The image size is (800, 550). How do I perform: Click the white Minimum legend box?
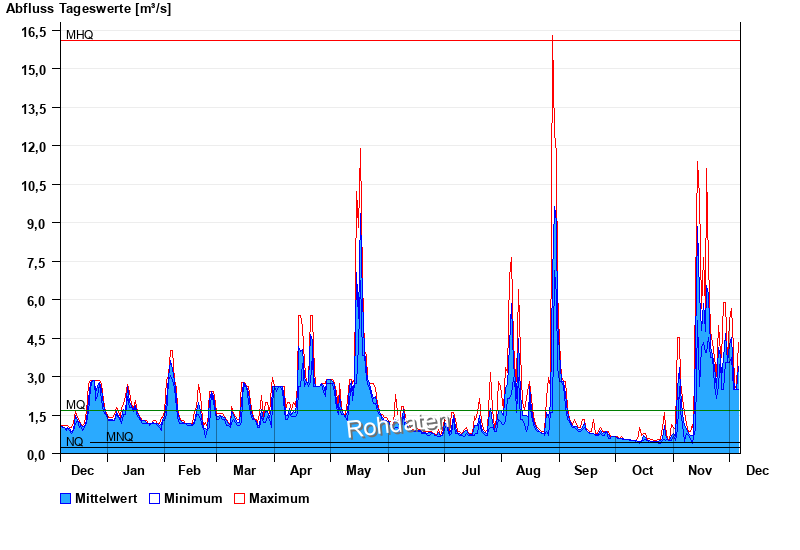[x=155, y=498]
